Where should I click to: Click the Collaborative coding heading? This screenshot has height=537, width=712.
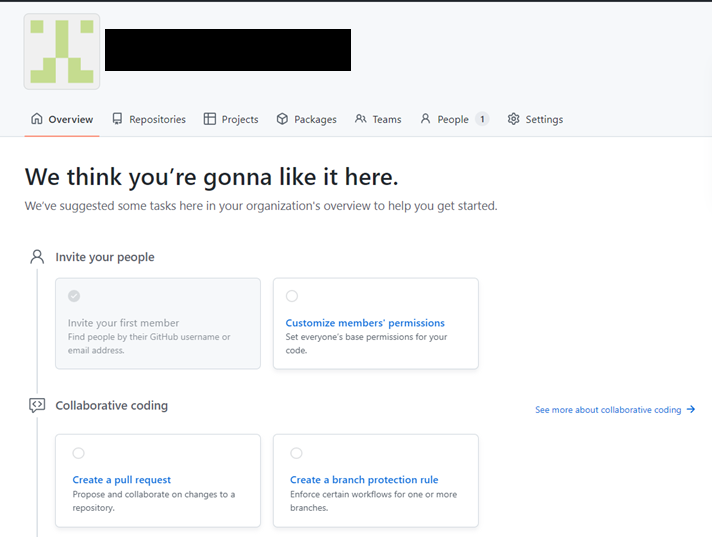point(112,405)
